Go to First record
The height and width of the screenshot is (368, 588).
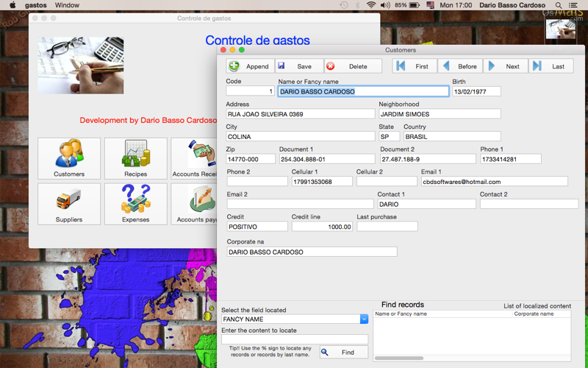pyautogui.click(x=415, y=66)
